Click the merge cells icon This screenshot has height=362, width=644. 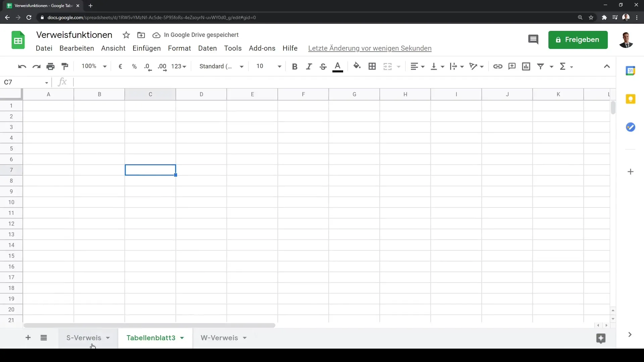click(387, 66)
